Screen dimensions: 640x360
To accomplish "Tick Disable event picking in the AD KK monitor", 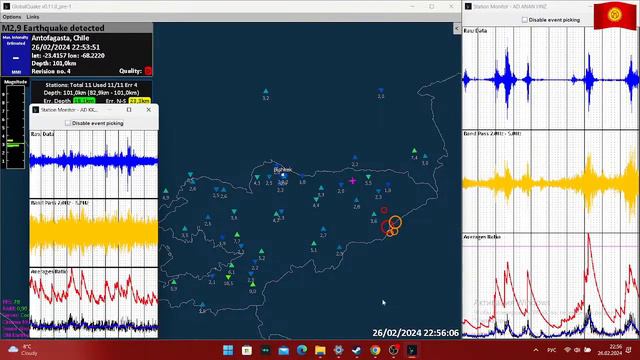I will pyautogui.click(x=68, y=123).
